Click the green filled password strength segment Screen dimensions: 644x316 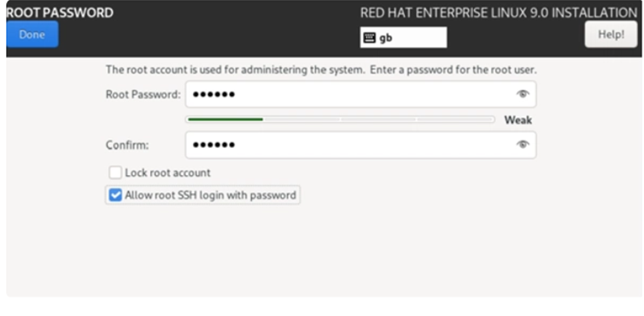point(225,120)
